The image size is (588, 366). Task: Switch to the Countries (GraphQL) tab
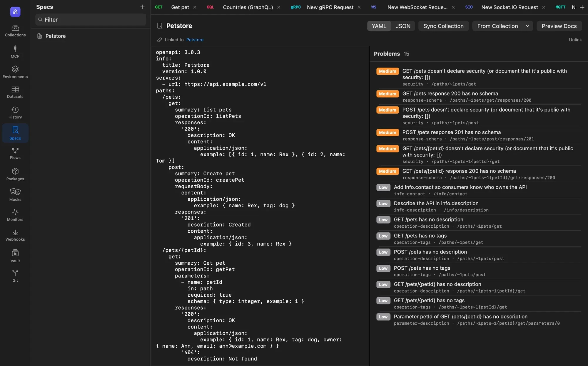[x=248, y=7]
